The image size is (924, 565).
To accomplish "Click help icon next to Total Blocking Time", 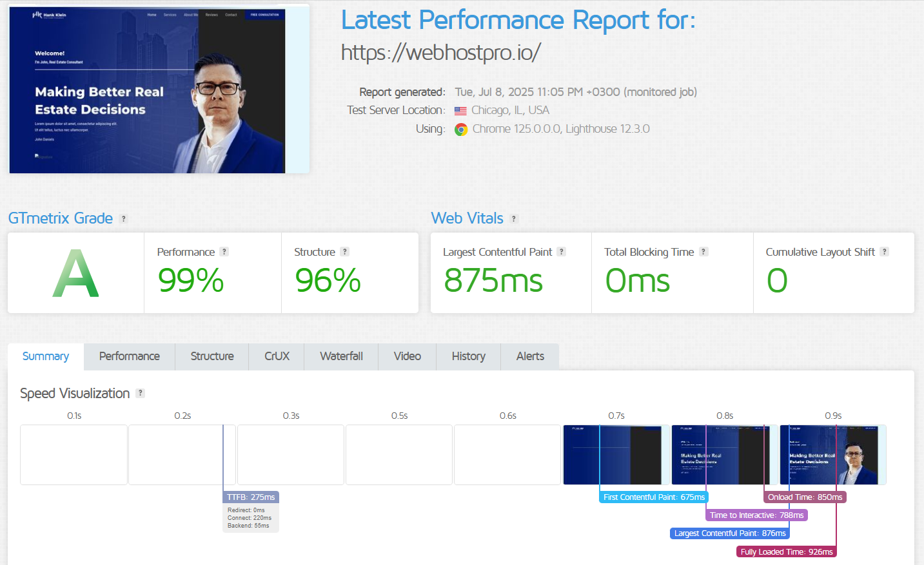I will click(703, 252).
